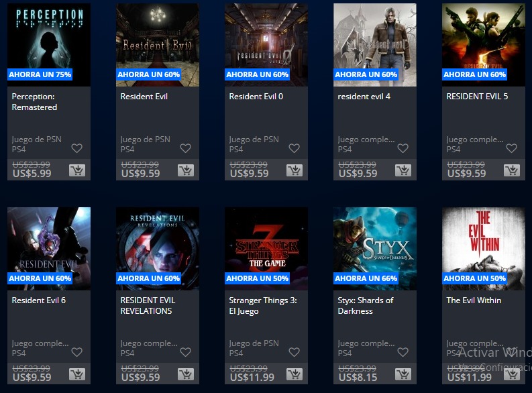Viewport: 532px width, 393px height.
Task: Add Resident Evil 6 to cart
Action: (77, 374)
